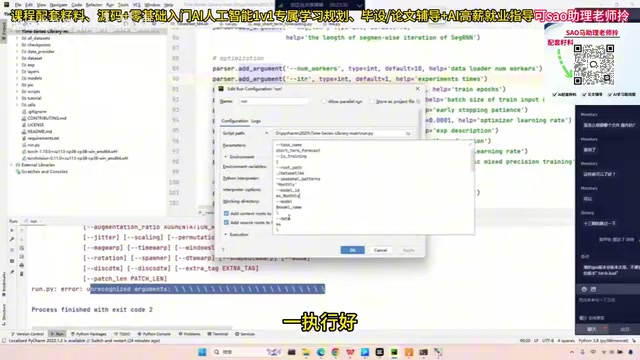Open Version Control tab
Screen dimensions: 640x360
coord(28,334)
